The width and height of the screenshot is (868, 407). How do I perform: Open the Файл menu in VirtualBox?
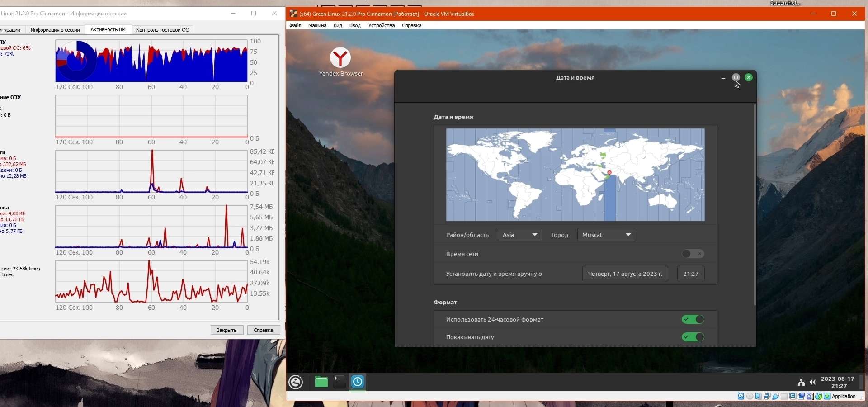(x=295, y=25)
